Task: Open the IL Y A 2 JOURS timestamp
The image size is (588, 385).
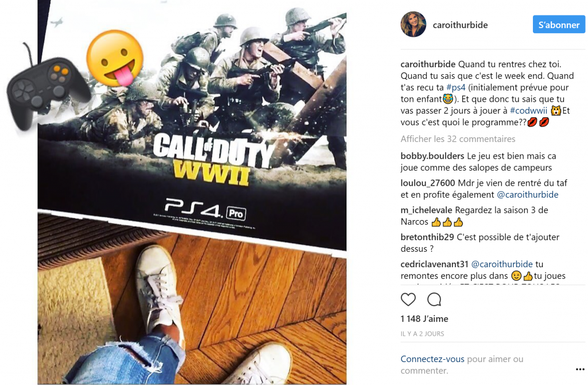Action: [422, 334]
